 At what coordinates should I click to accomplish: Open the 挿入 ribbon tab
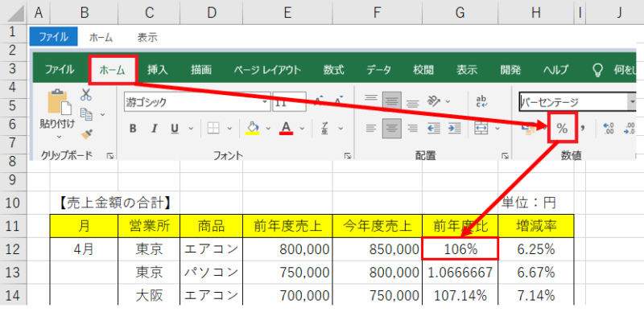point(158,70)
